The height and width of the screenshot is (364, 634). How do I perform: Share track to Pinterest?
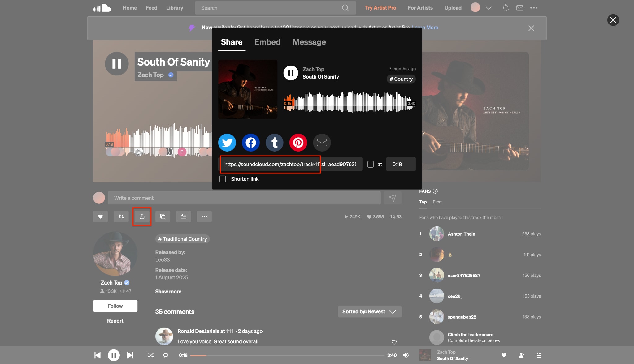tap(298, 143)
